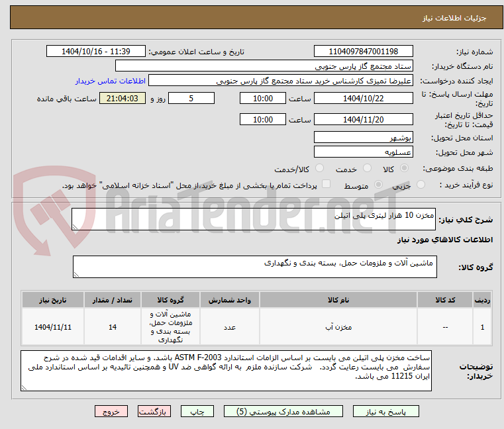The height and width of the screenshot is (429, 504).
Task: Select the جزیی purchase type radio
Action: 421,185
